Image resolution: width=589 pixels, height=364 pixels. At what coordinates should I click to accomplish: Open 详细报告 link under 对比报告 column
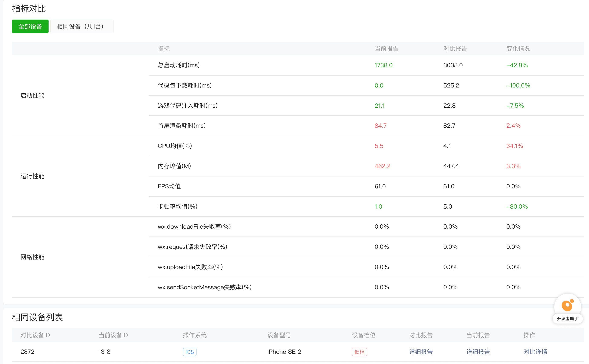[421, 352]
